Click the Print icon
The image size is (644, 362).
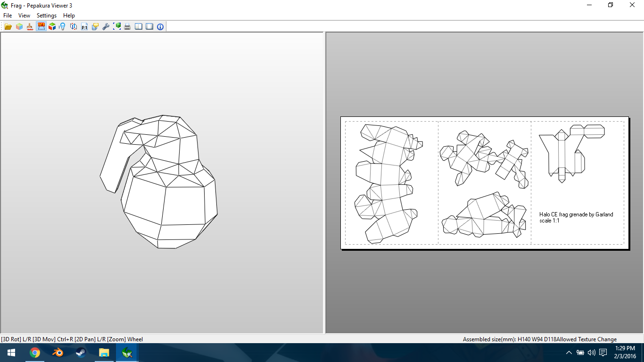click(127, 27)
